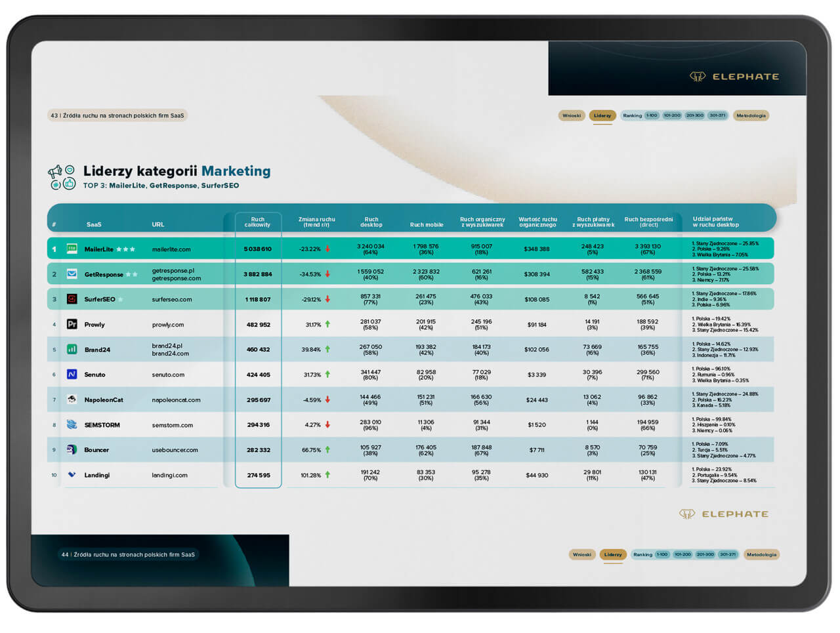Open the Wnioski tab on page 44 navigation
The image size is (840, 633).
[582, 554]
